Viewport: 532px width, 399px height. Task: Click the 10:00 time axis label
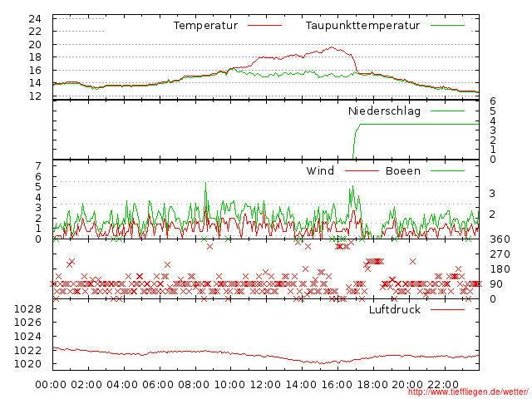coord(229,385)
